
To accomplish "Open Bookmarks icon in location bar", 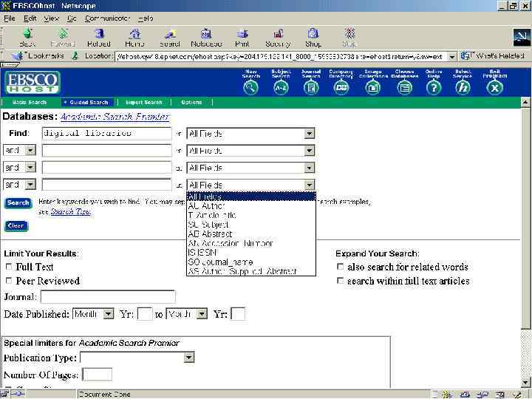I will point(17,56).
